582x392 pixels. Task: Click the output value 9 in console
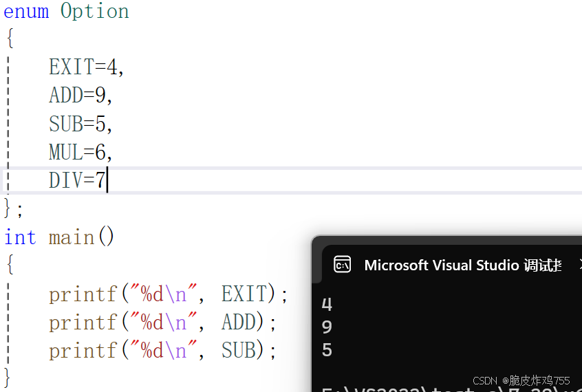(x=327, y=327)
